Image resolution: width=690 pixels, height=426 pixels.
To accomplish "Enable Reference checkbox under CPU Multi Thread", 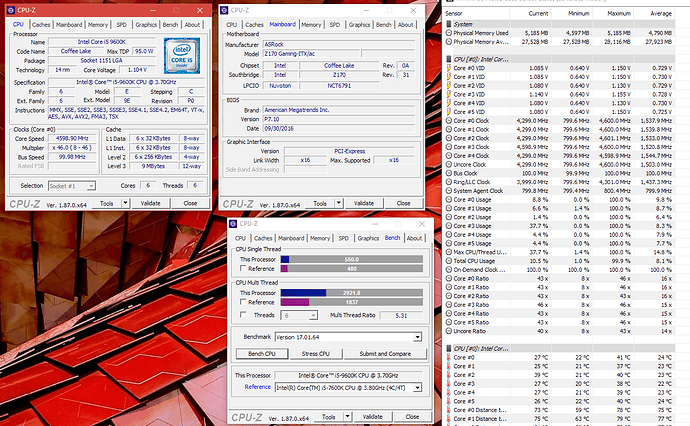I will (242, 302).
